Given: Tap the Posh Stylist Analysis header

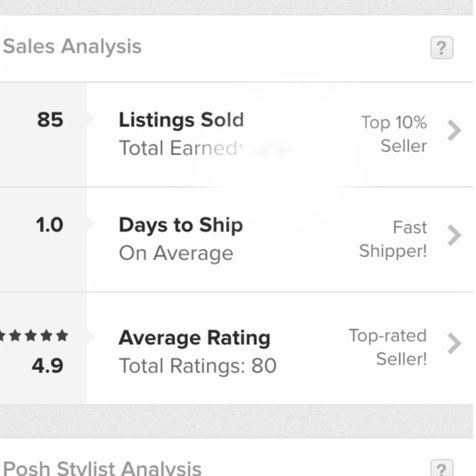Looking at the screenshot, I should point(103,468).
